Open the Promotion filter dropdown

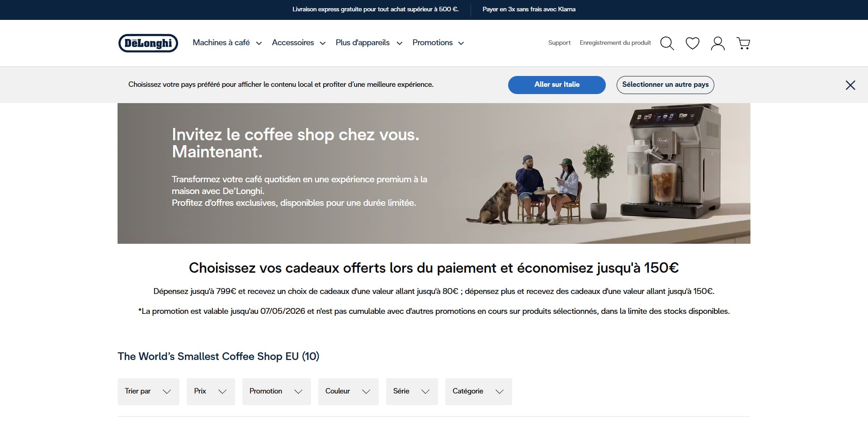[x=276, y=391]
